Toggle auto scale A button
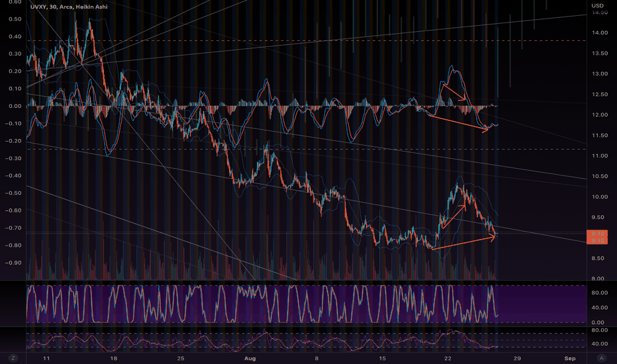This screenshot has height=364, width=617. pyautogui.click(x=601, y=358)
